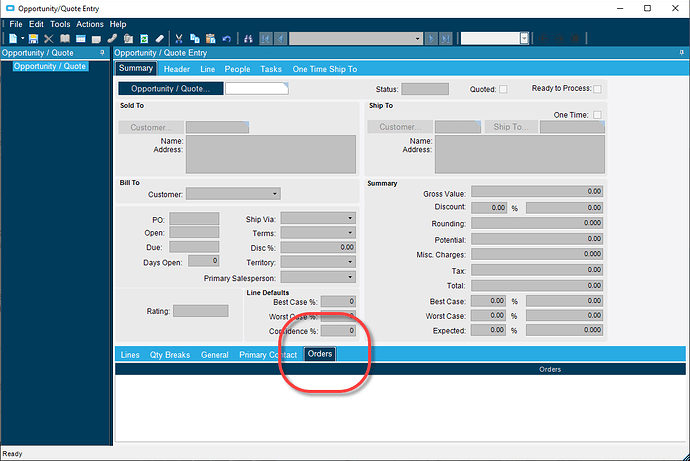The width and height of the screenshot is (690, 461).
Task: Click the Save floppy disk icon
Action: coord(33,39)
